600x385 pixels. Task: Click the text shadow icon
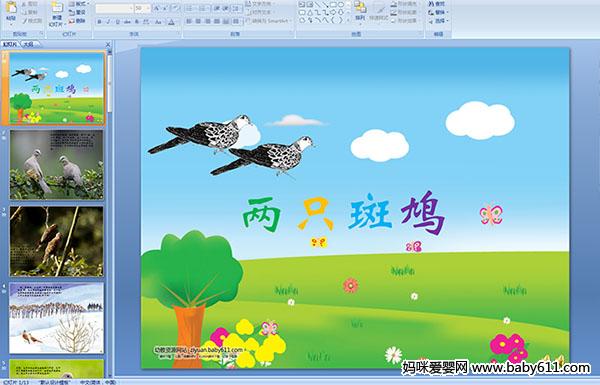137,22
